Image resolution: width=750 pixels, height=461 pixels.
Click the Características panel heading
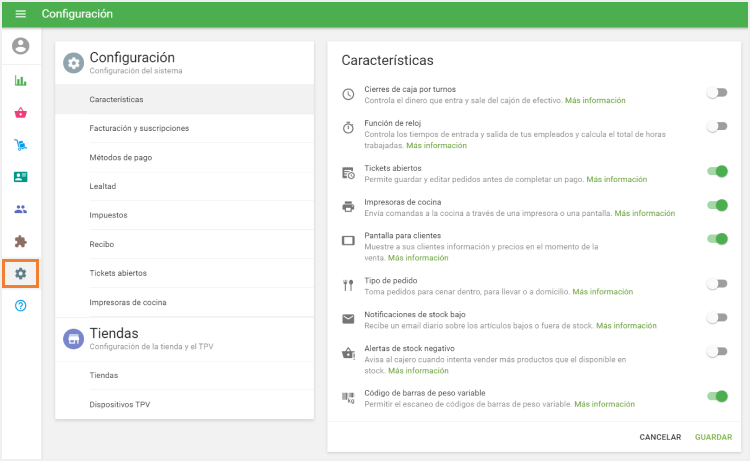(x=387, y=60)
